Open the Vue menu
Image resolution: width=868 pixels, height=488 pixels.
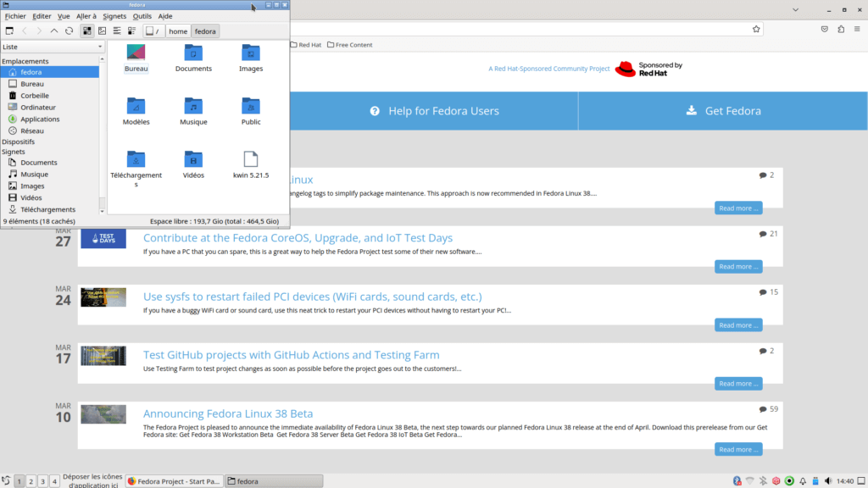click(64, 16)
